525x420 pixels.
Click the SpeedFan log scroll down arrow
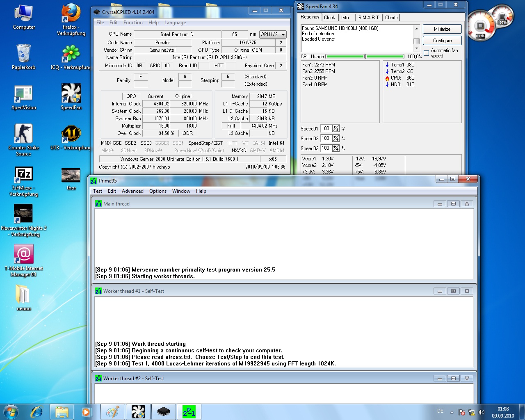(x=417, y=48)
